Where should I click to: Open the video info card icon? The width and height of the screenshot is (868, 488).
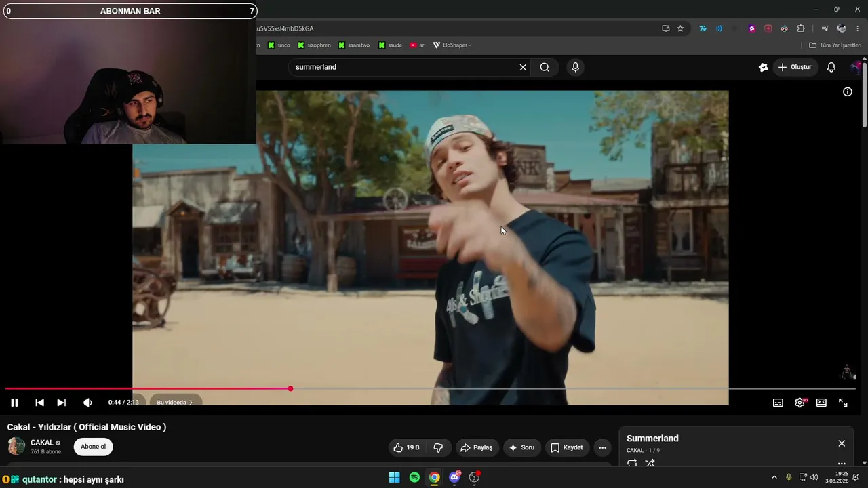(848, 92)
